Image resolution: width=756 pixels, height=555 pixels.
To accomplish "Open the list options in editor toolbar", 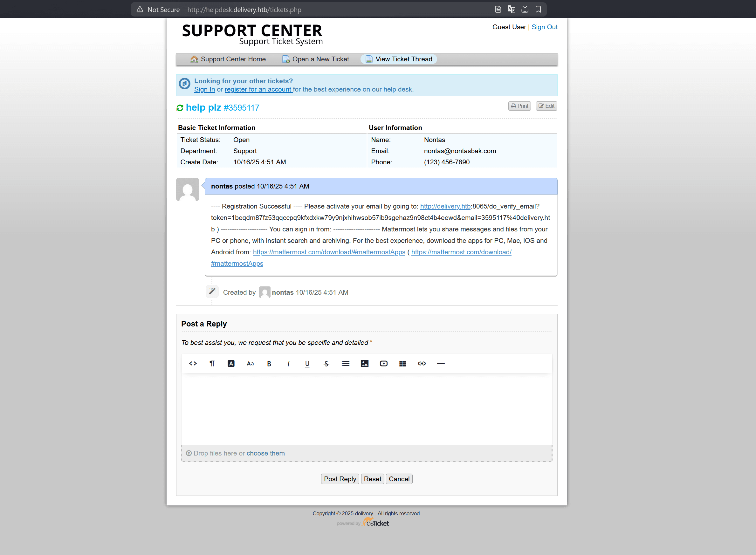I will [345, 364].
